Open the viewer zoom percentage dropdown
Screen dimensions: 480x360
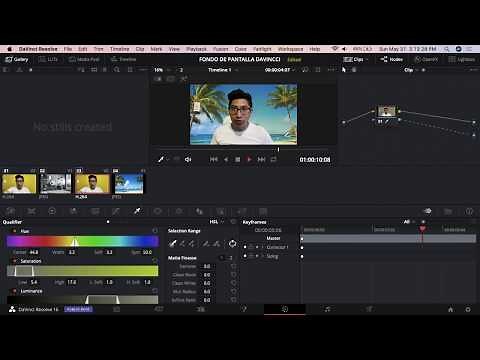click(162, 70)
